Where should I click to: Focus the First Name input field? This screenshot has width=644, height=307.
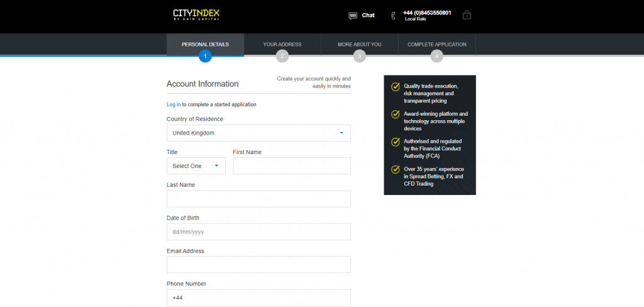292,166
